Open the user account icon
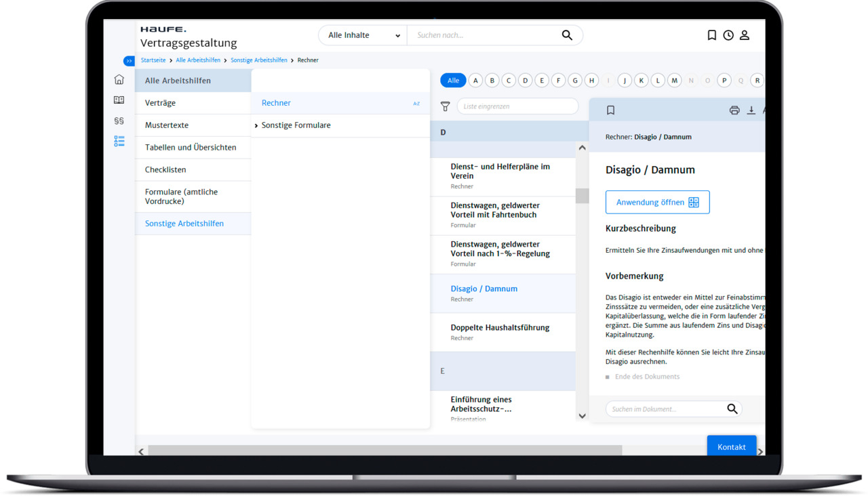This screenshot has width=868, height=496. point(745,35)
